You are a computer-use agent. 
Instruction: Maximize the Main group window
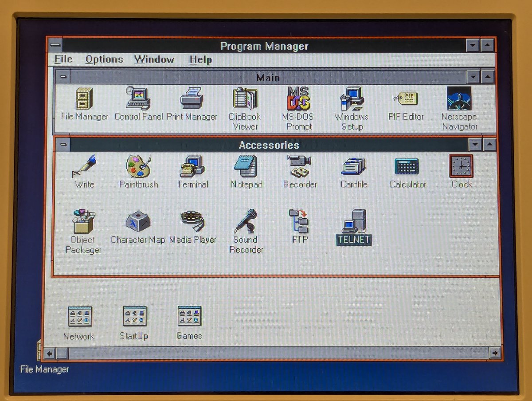pyautogui.click(x=487, y=77)
